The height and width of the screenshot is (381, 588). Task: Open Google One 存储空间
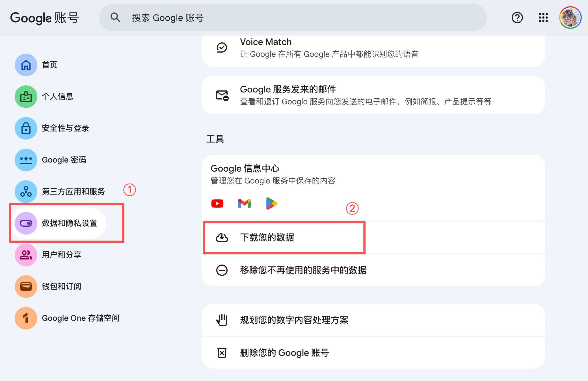[x=81, y=318]
